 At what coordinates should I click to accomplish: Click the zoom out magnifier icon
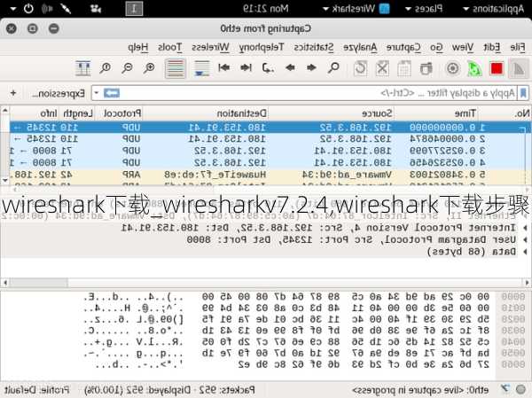[127, 68]
